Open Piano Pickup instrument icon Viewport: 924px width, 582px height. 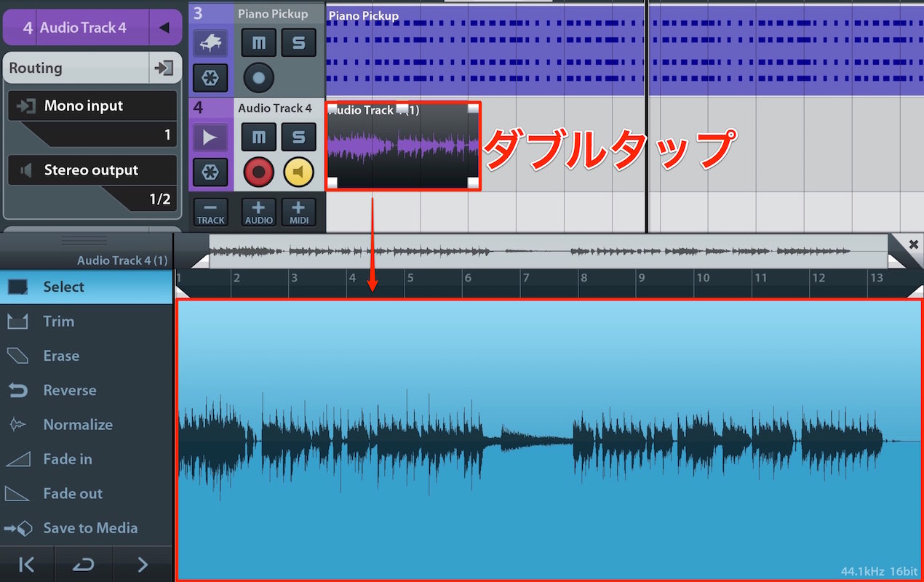[x=210, y=42]
